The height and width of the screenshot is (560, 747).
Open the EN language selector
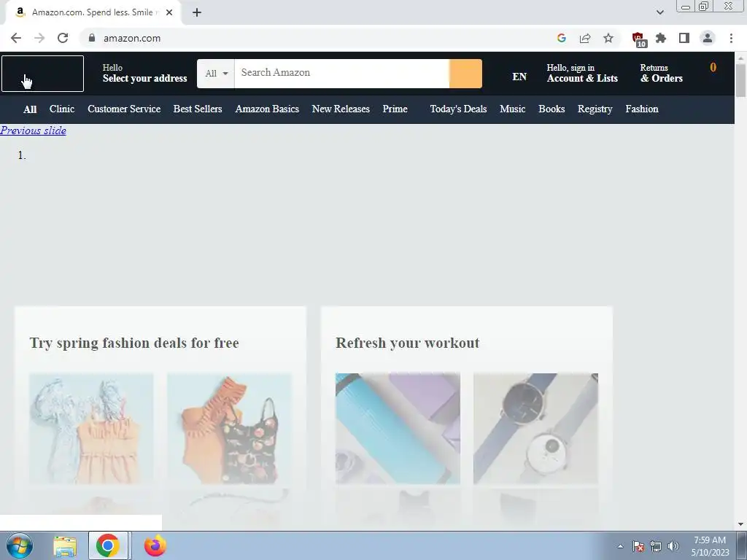click(x=519, y=76)
